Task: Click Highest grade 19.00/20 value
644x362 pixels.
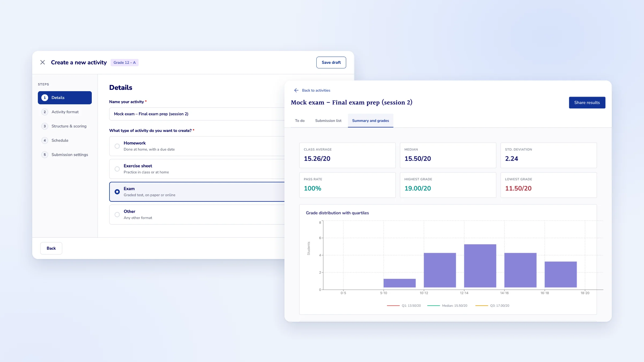Action: point(418,189)
